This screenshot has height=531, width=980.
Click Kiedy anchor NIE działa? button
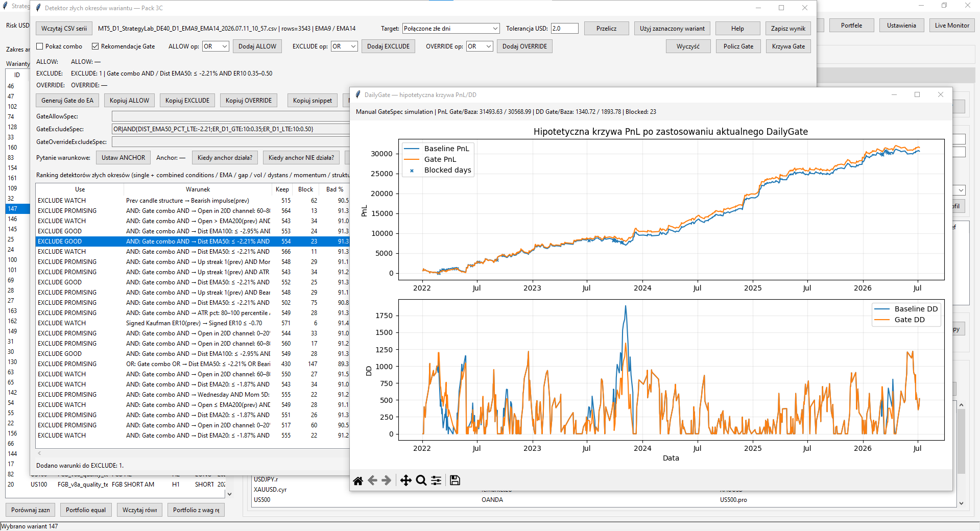(301, 158)
